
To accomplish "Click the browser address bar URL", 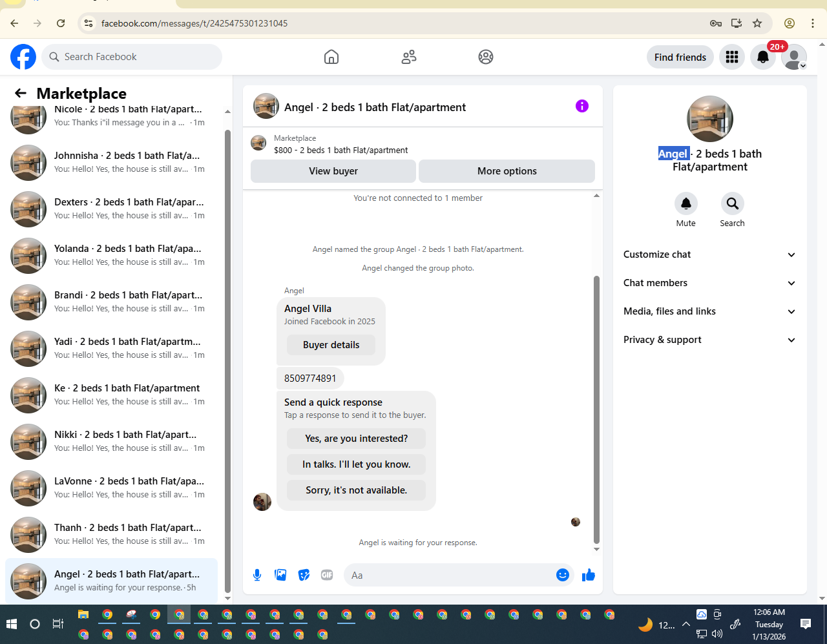I will coord(194,23).
